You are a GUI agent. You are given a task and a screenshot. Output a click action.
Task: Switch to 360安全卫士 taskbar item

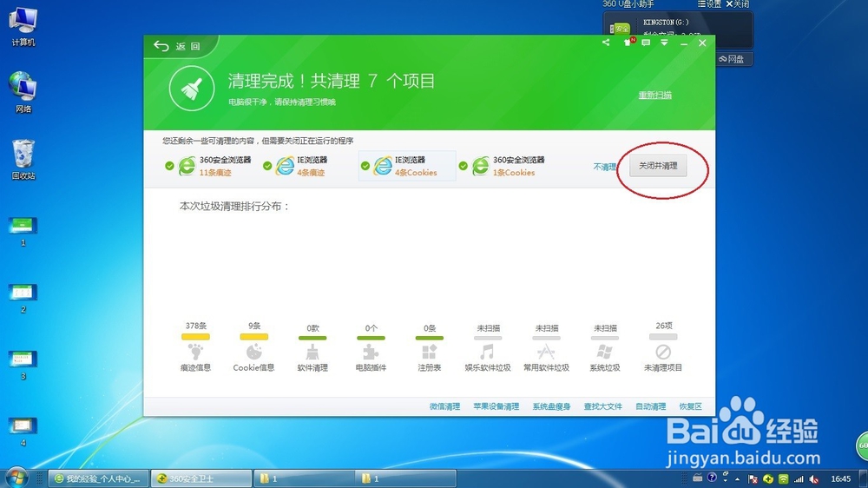[201, 478]
